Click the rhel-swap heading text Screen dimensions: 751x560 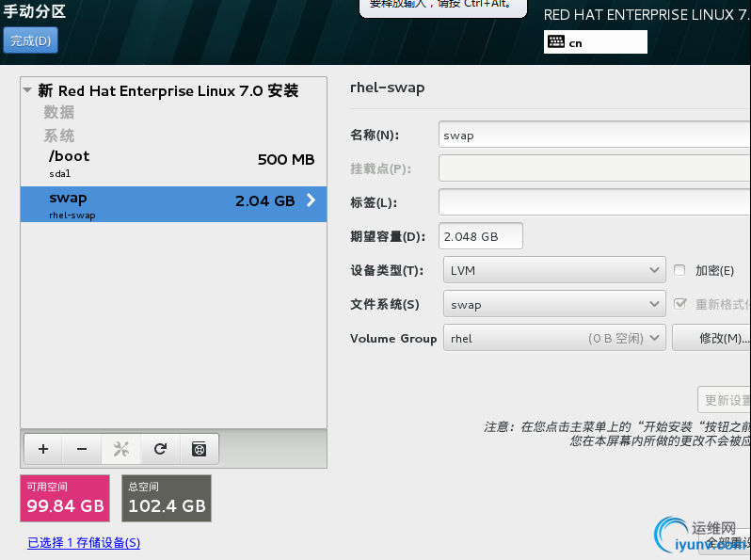(x=388, y=88)
